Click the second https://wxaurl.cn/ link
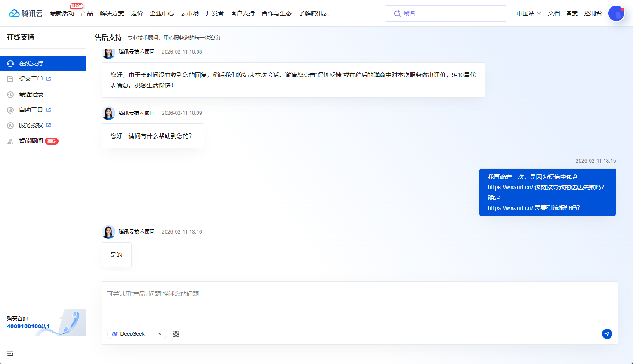The width and height of the screenshot is (633, 364). (x=510, y=208)
